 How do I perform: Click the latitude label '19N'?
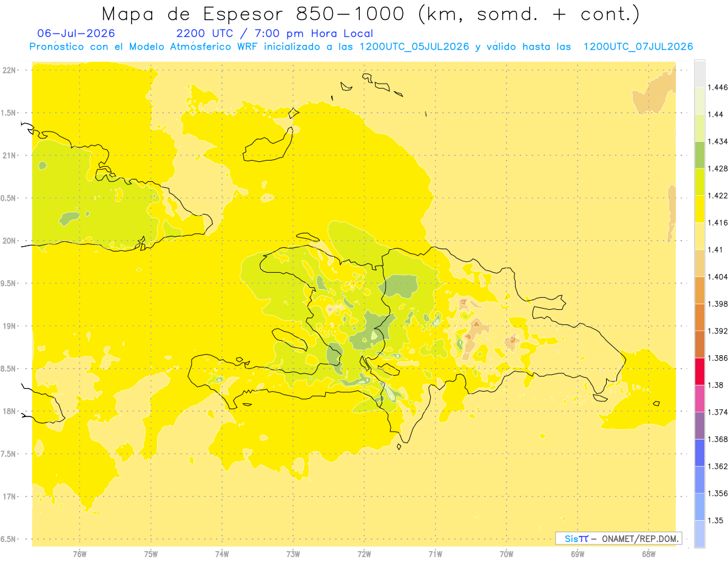tap(9, 326)
